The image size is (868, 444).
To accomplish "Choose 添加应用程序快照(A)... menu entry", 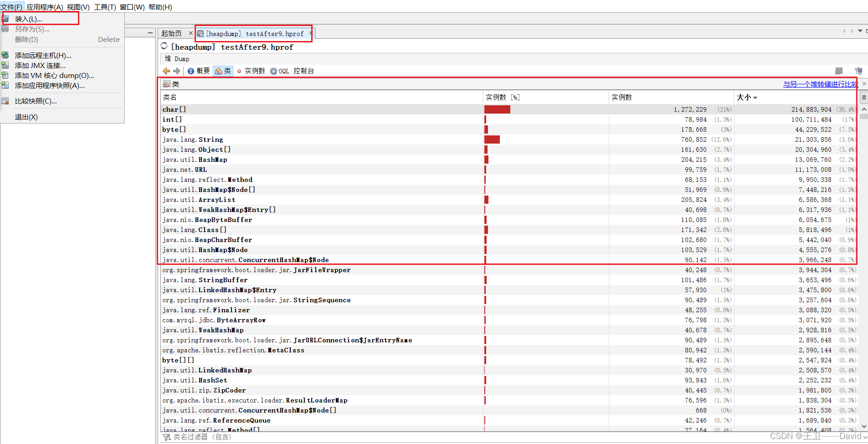I will pyautogui.click(x=62, y=86).
